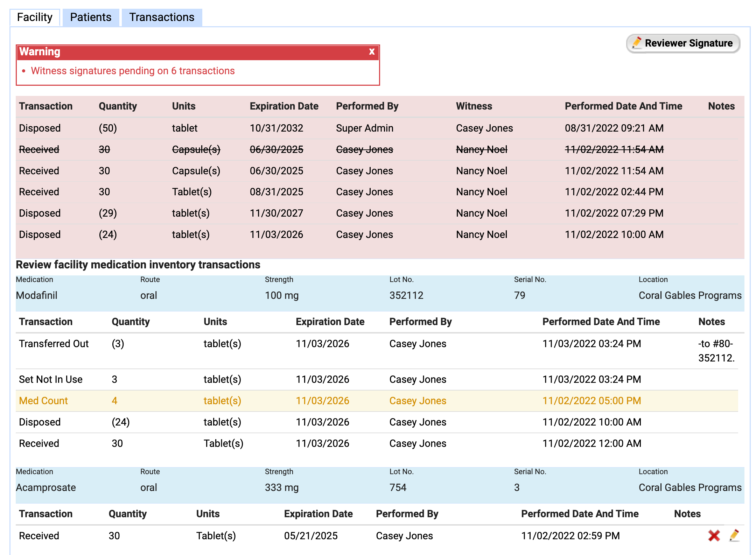Click the struck-through Received transaction cell
The height and width of the screenshot is (555, 756).
[x=39, y=149]
